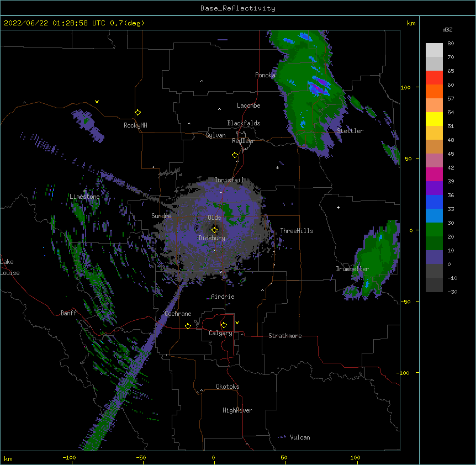The image size is (476, 465).
Task: Click the Sylvan label on the map
Action: (215, 135)
